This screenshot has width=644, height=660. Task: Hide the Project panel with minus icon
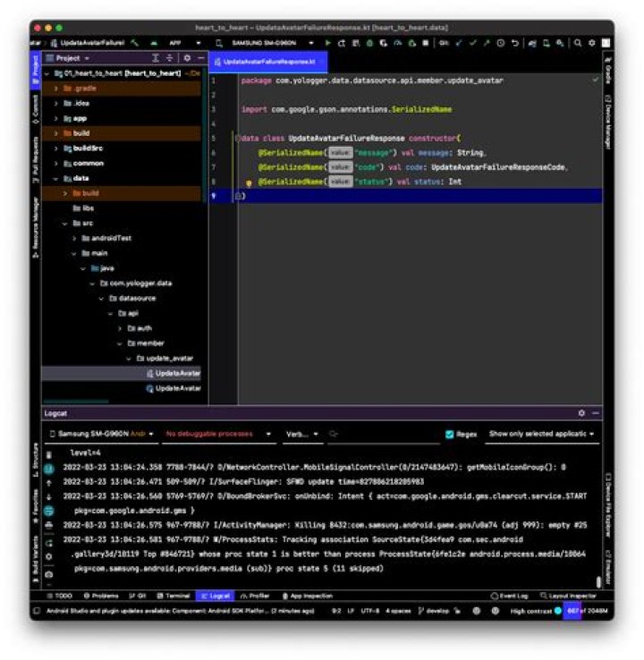pyautogui.click(x=201, y=58)
